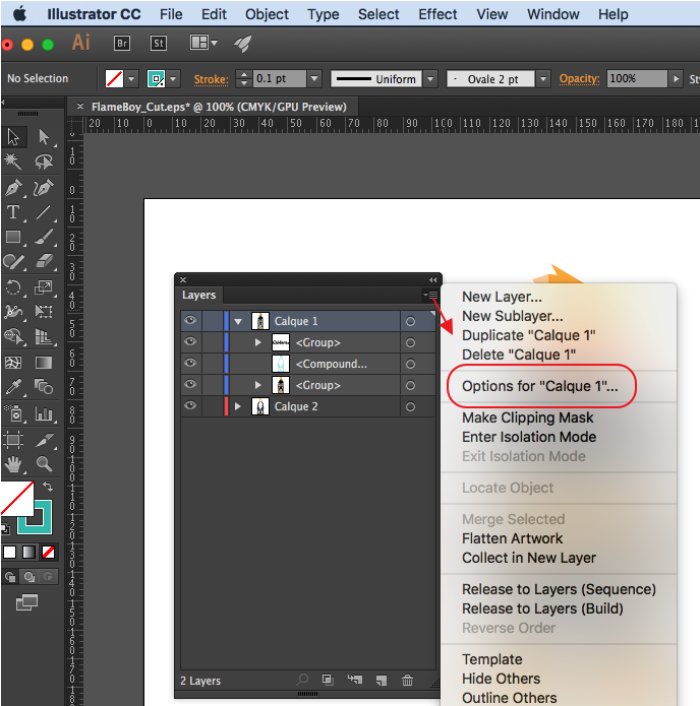Select the Type tool
This screenshot has width=700, height=706.
click(x=14, y=212)
